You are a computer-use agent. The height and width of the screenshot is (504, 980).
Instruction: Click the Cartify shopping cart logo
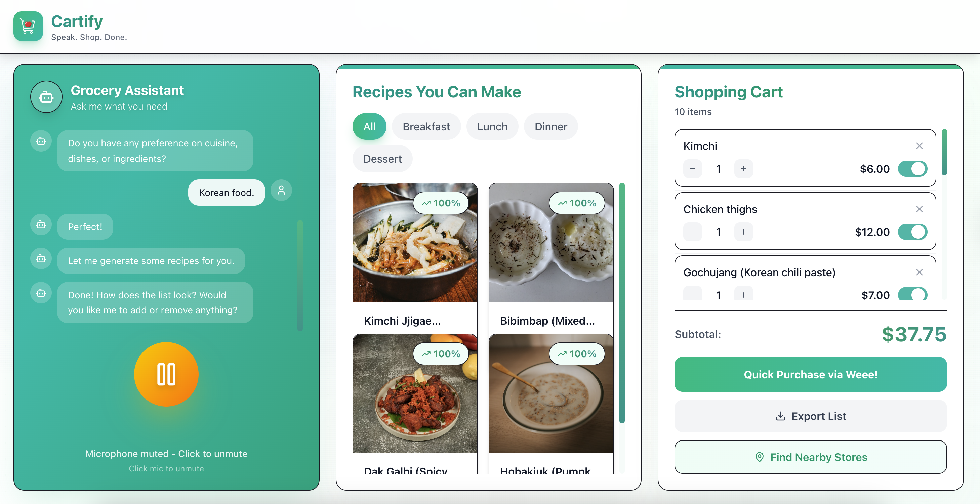(x=28, y=26)
